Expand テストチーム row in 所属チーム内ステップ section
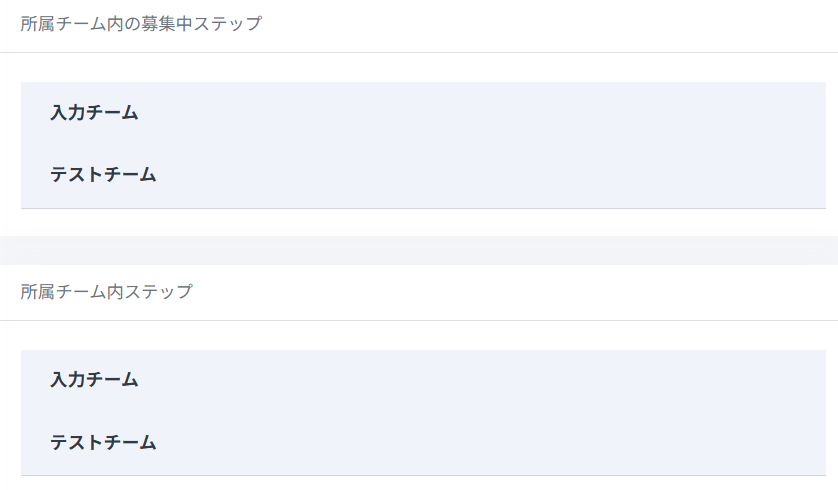Screen dimensions: 838x490 point(104,442)
